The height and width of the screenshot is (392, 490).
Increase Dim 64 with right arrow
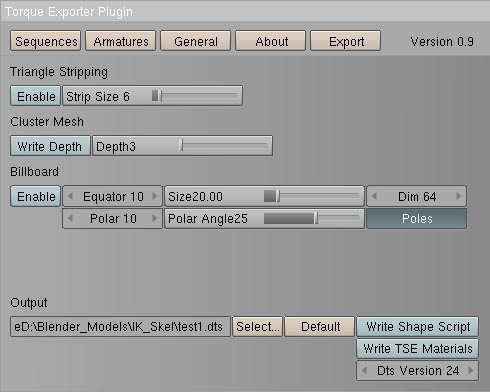(459, 196)
